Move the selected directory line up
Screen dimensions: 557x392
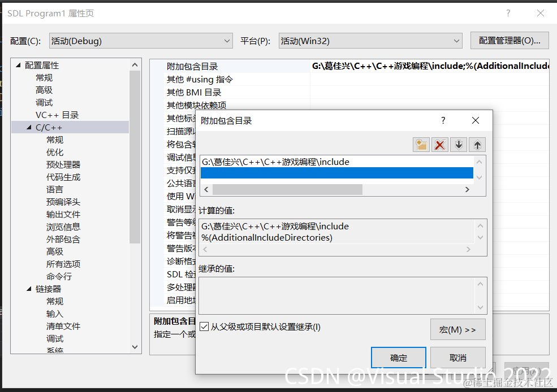click(477, 145)
